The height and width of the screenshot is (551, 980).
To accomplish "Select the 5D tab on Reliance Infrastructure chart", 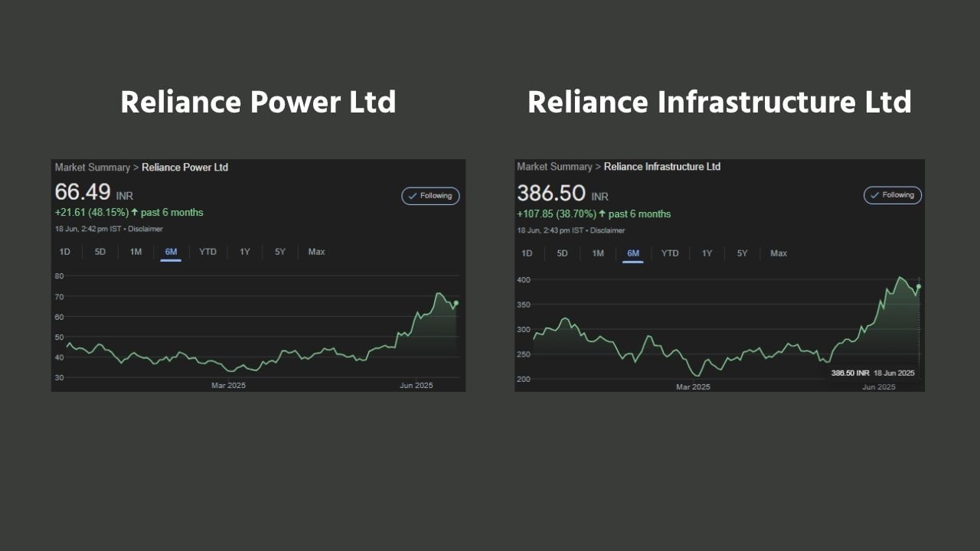I will (563, 253).
